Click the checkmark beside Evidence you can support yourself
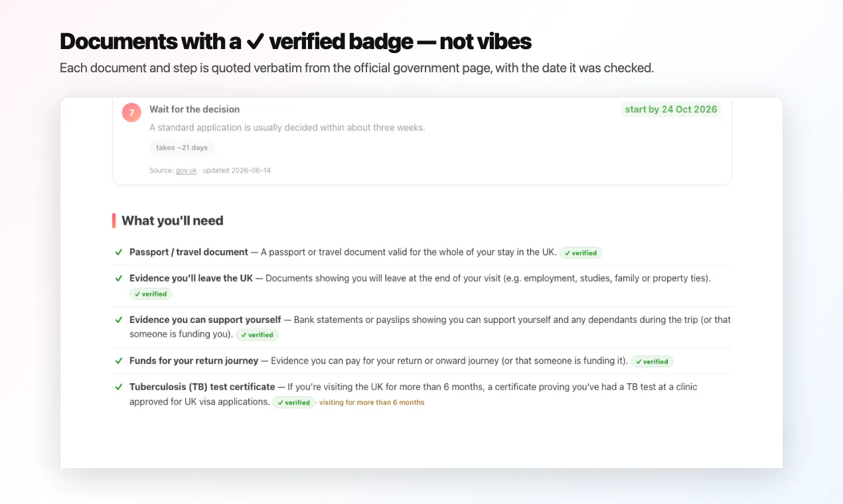This screenshot has height=504, width=843. coord(119,320)
